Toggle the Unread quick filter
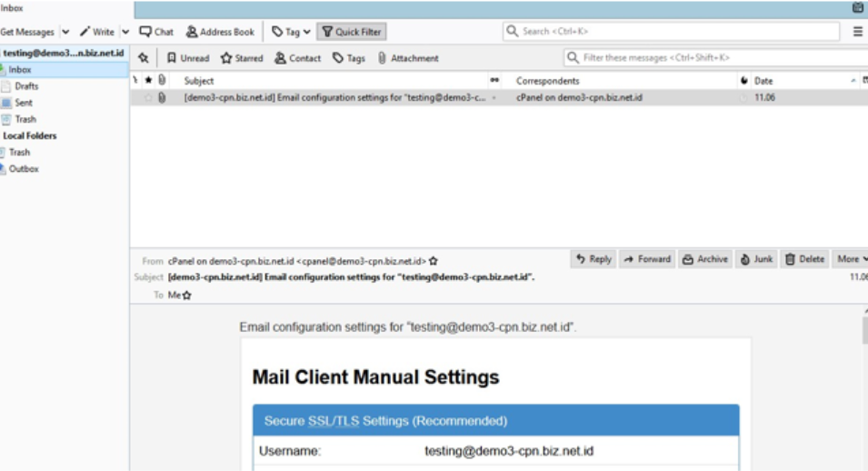This screenshot has height=471, width=868. click(187, 58)
